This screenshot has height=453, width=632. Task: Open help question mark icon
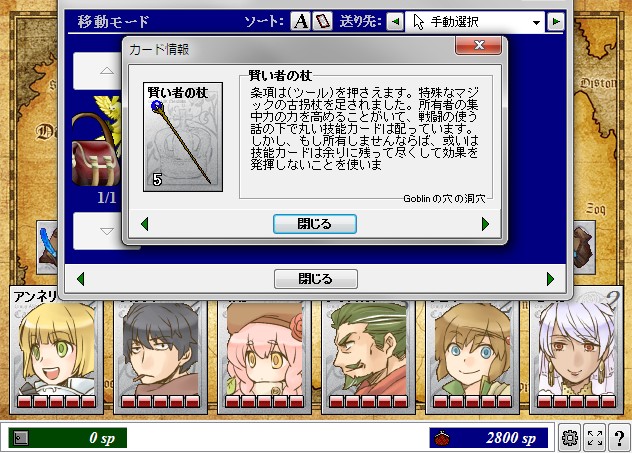pyautogui.click(x=620, y=438)
